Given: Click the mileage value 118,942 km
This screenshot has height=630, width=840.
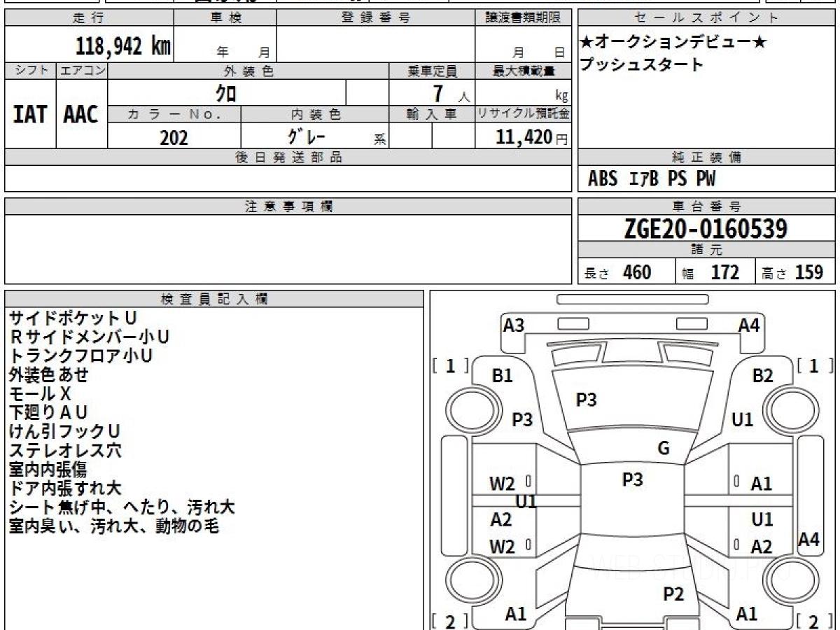Looking at the screenshot, I should (122, 46).
